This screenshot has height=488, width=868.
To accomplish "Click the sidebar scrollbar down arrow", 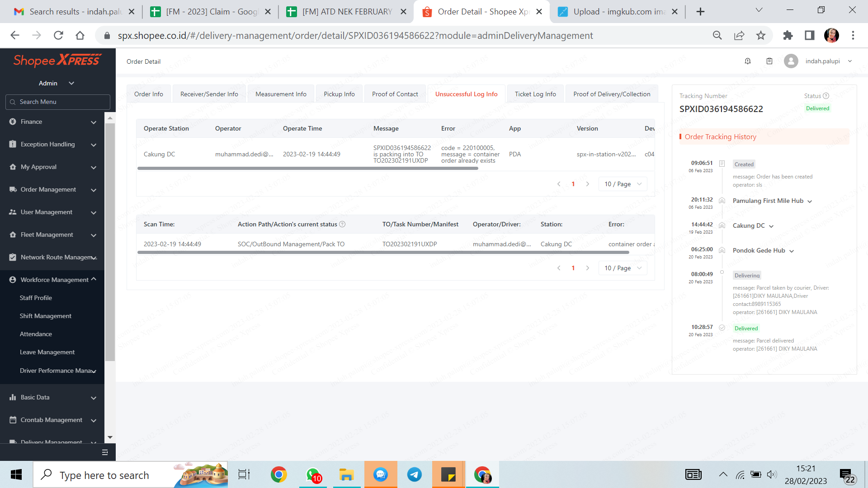I will (x=110, y=437).
